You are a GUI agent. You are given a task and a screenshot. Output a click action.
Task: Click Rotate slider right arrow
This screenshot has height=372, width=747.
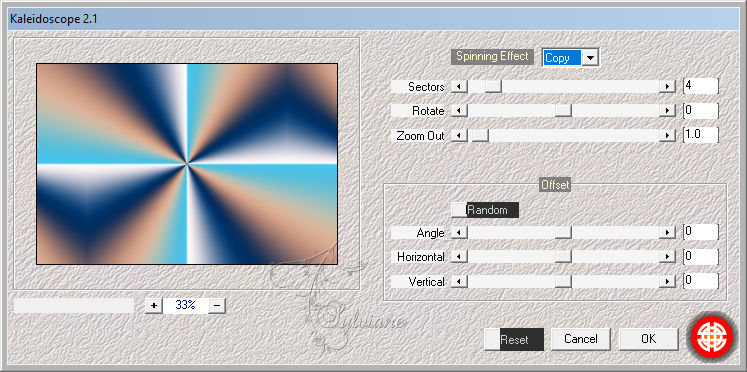point(667,111)
